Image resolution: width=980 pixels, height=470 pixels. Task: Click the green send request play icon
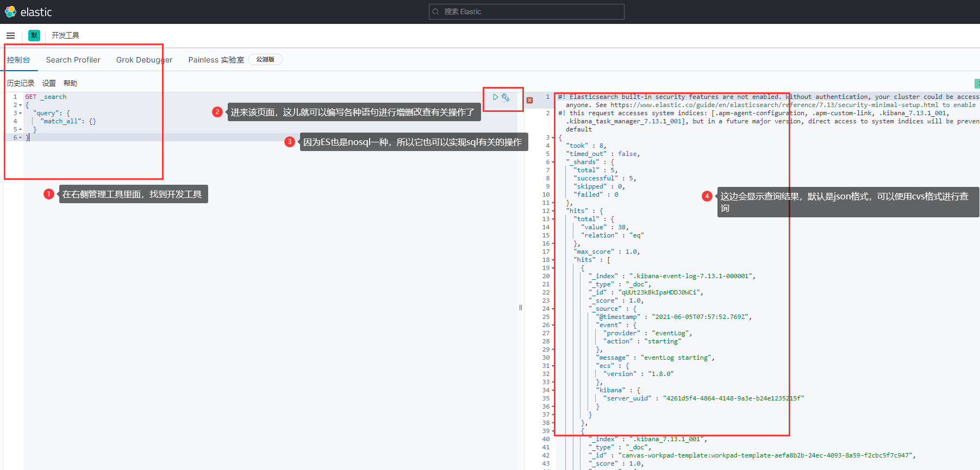pyautogui.click(x=495, y=97)
